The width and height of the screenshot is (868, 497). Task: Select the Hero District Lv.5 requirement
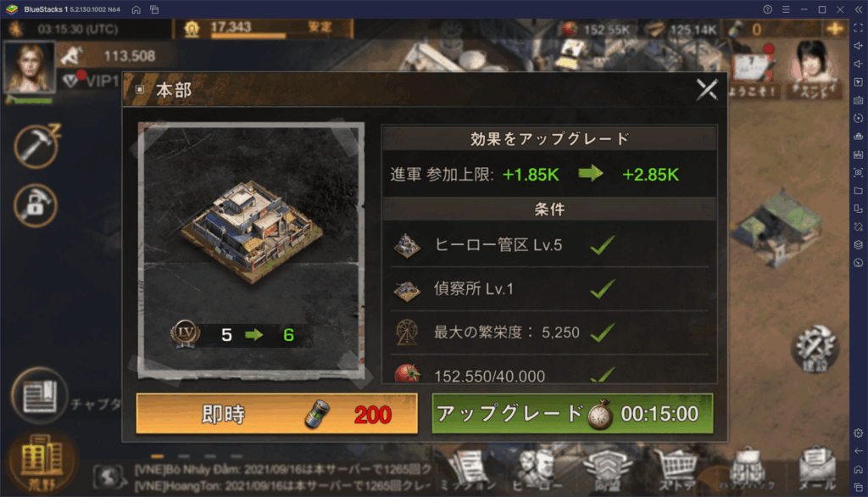tap(549, 245)
